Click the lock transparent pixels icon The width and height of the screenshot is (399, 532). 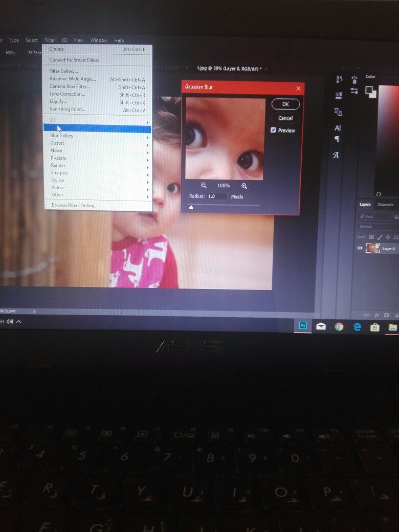click(372, 237)
